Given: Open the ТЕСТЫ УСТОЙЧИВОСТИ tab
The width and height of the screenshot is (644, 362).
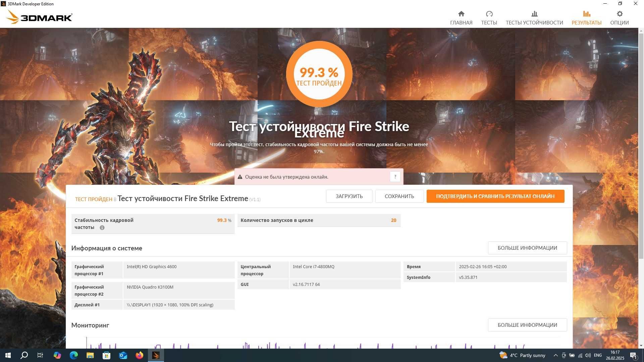Looking at the screenshot, I should (x=534, y=18).
